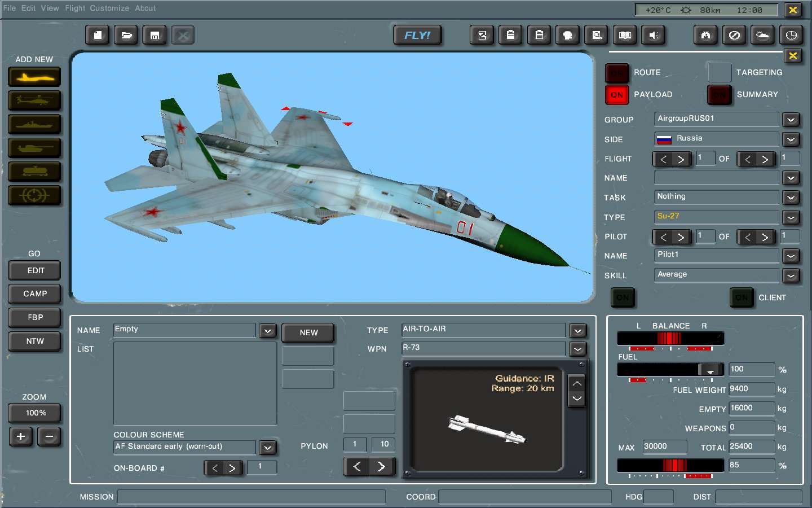Image resolution: width=812 pixels, height=508 pixels.
Task: Open an existing mission file
Action: pyautogui.click(x=126, y=35)
